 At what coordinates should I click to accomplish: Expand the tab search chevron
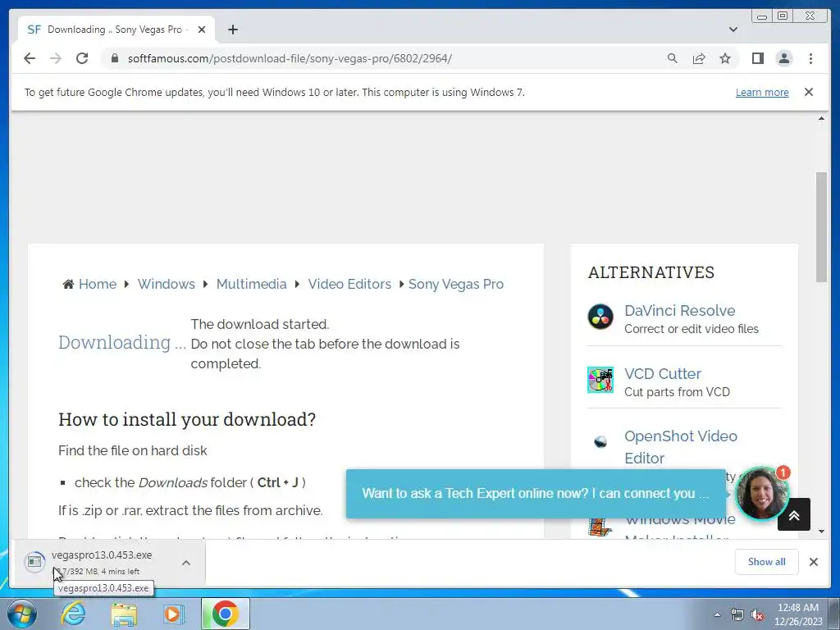733,30
